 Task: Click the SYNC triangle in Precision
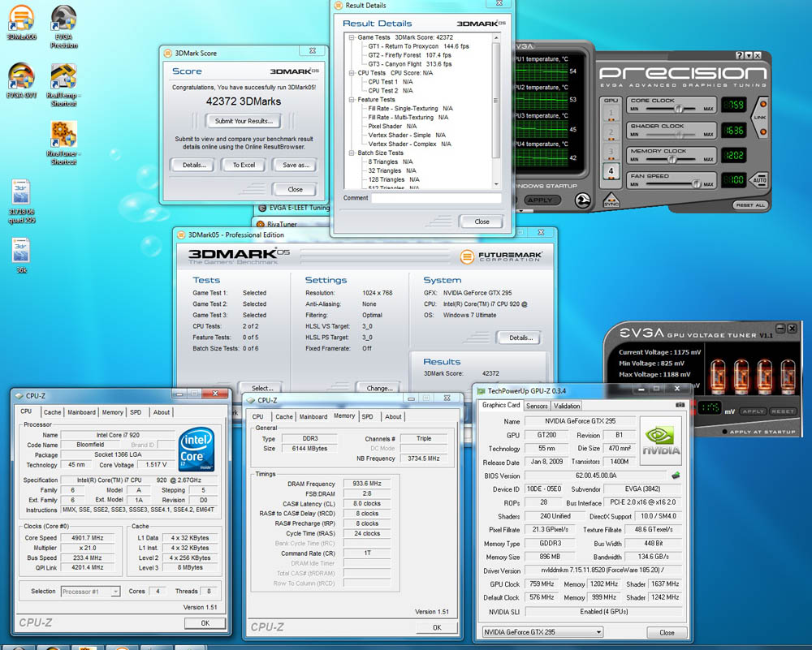click(x=611, y=200)
